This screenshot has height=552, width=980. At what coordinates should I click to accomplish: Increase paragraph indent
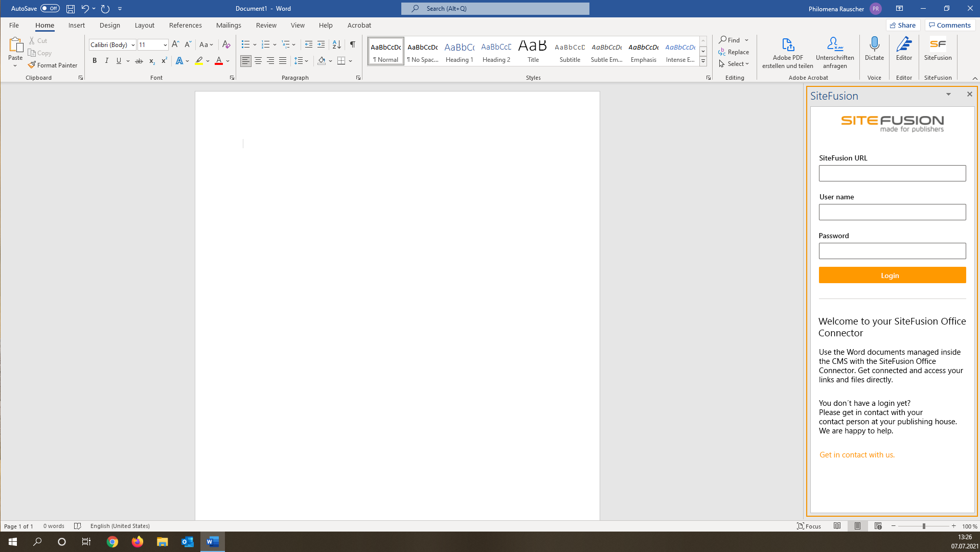[321, 44]
